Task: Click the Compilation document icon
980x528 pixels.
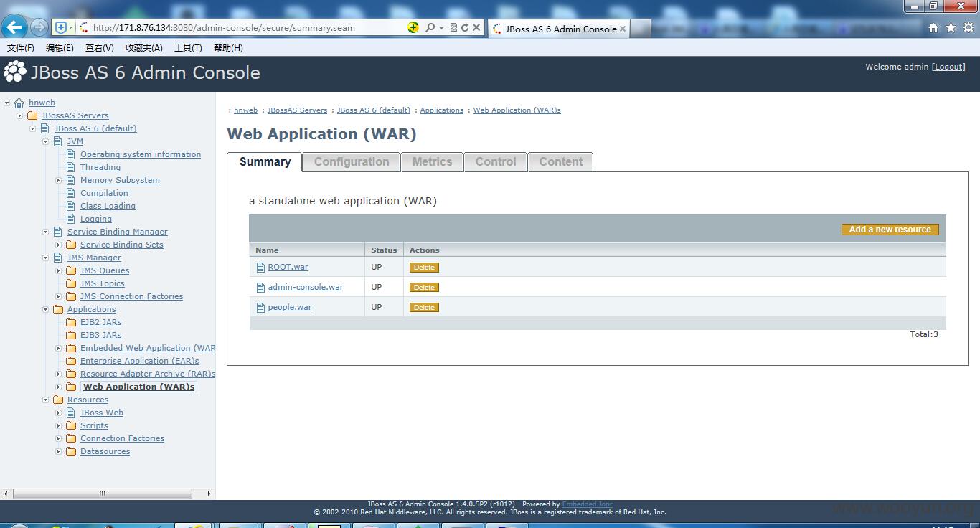Action: pos(71,194)
